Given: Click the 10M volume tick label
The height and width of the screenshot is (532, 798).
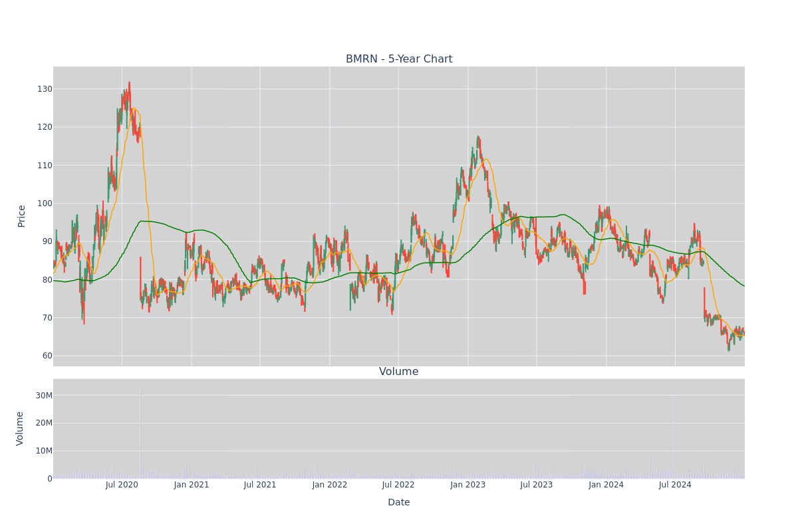Looking at the screenshot, I should [x=44, y=451].
